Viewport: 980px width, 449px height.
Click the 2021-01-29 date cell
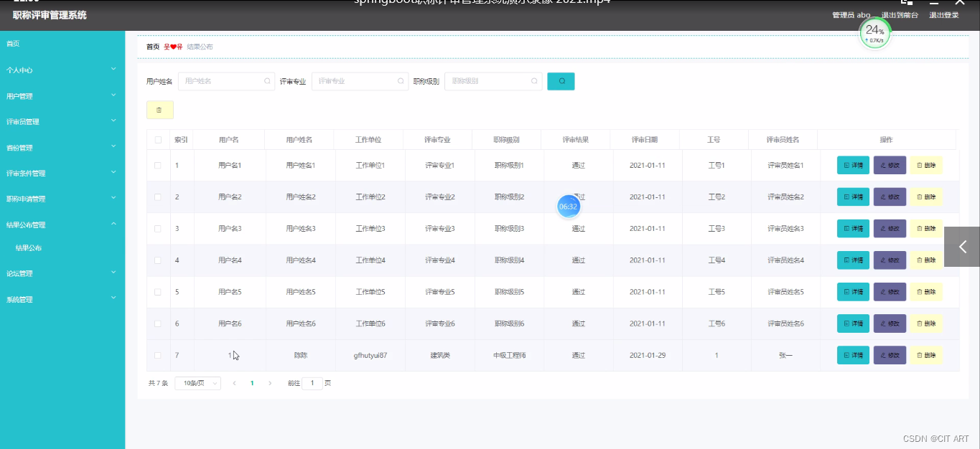tap(648, 355)
